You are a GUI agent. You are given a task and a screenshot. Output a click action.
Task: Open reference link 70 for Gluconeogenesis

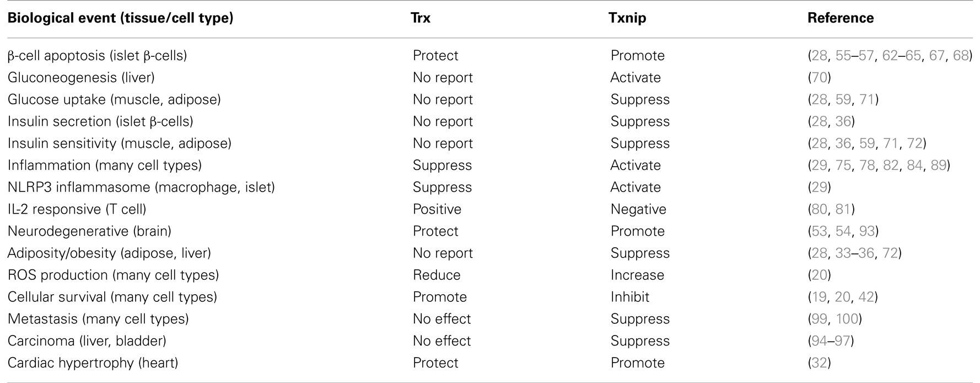819,78
